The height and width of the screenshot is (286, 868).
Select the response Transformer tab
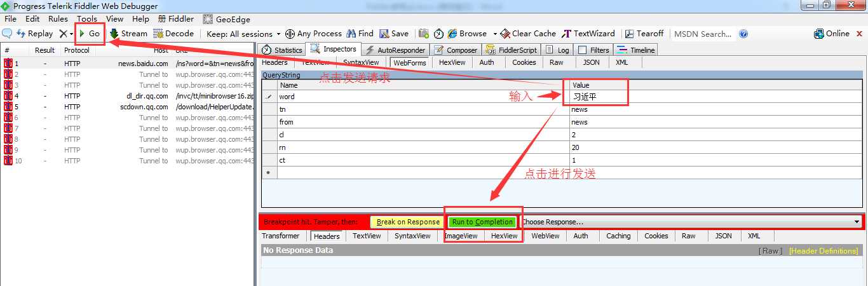[280, 236]
